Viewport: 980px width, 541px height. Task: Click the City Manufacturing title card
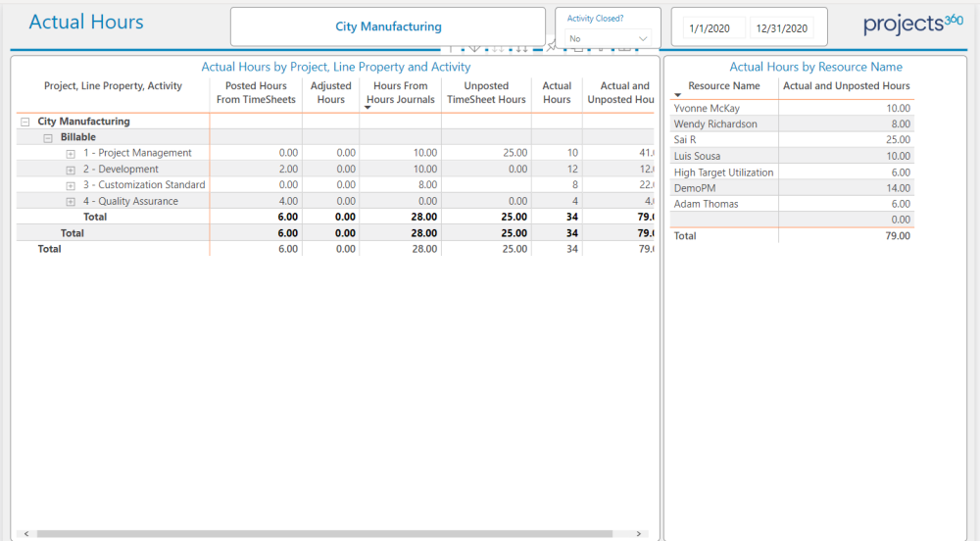[388, 26]
